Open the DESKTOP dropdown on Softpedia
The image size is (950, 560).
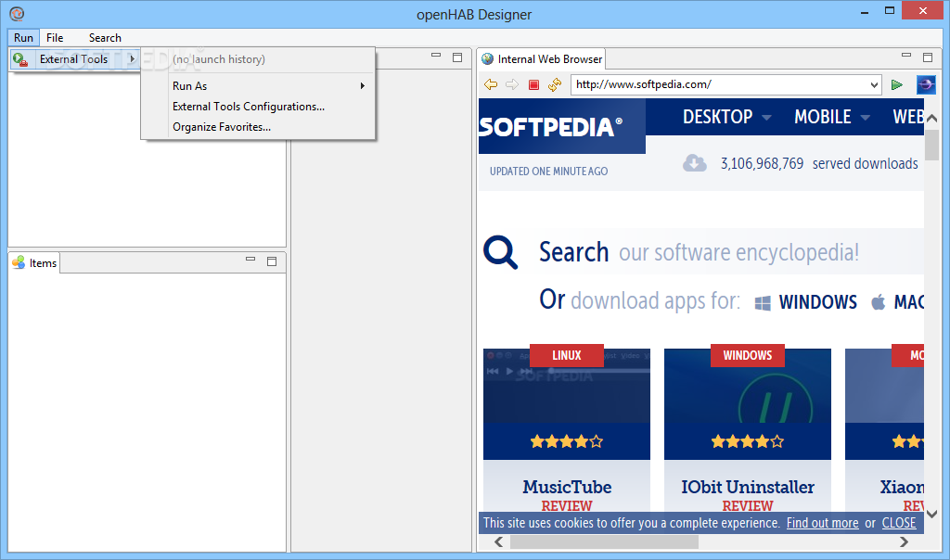point(727,117)
